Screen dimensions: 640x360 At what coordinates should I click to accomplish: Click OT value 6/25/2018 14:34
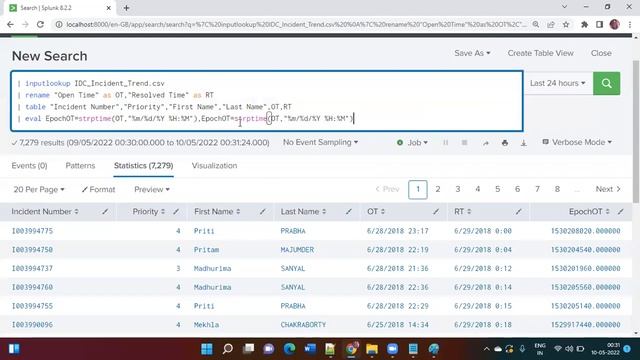[x=398, y=325]
